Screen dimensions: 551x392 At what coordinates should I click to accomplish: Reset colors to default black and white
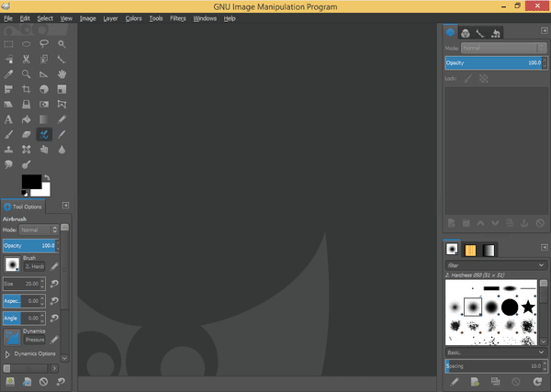click(24, 193)
